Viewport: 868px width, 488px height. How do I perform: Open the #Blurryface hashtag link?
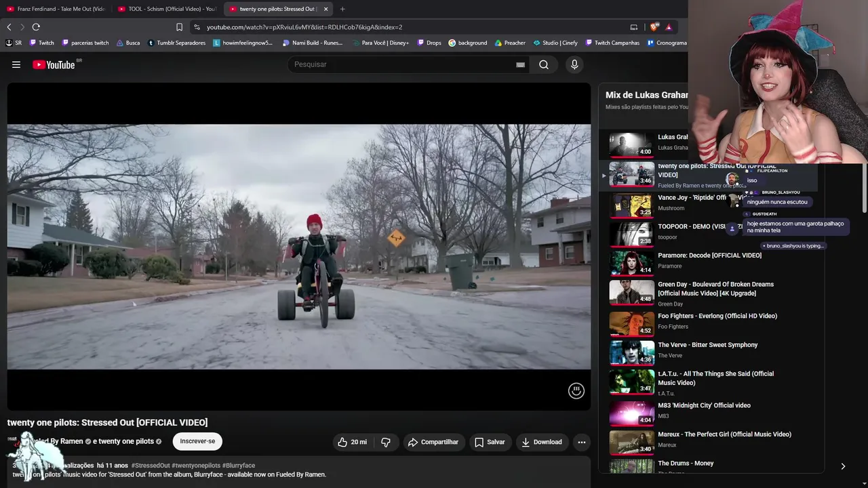239,466
